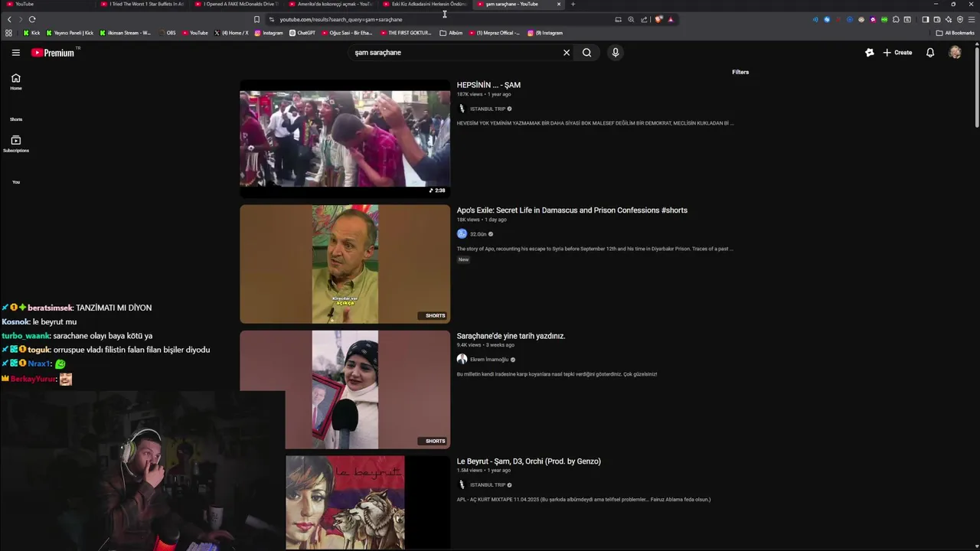The width and height of the screenshot is (980, 551).
Task: Open the OBS bookmark
Action: click(167, 33)
